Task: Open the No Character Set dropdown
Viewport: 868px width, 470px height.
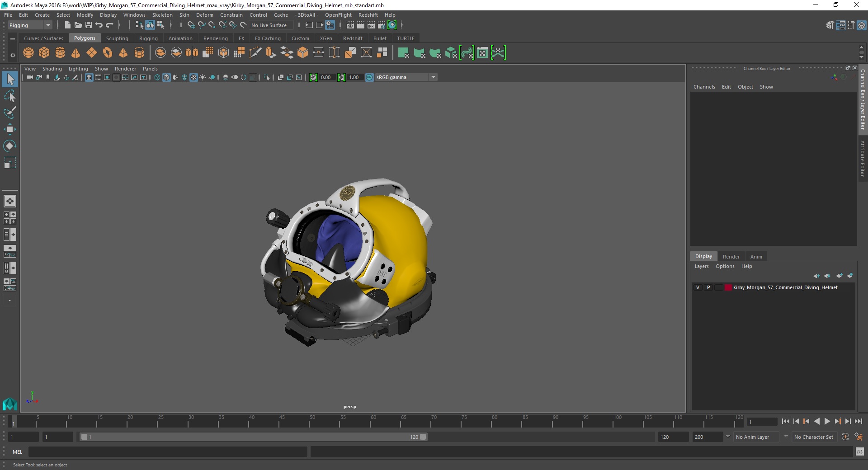Action: (x=814, y=437)
